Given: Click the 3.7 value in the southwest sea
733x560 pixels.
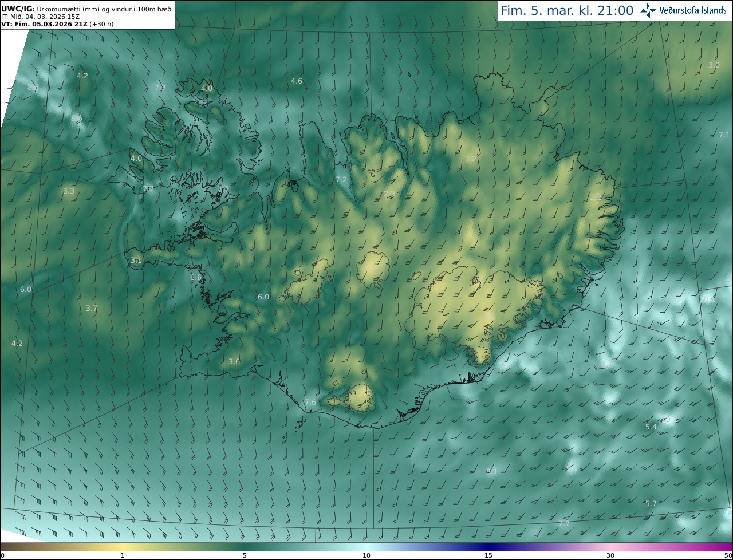Looking at the screenshot, I should [92, 309].
